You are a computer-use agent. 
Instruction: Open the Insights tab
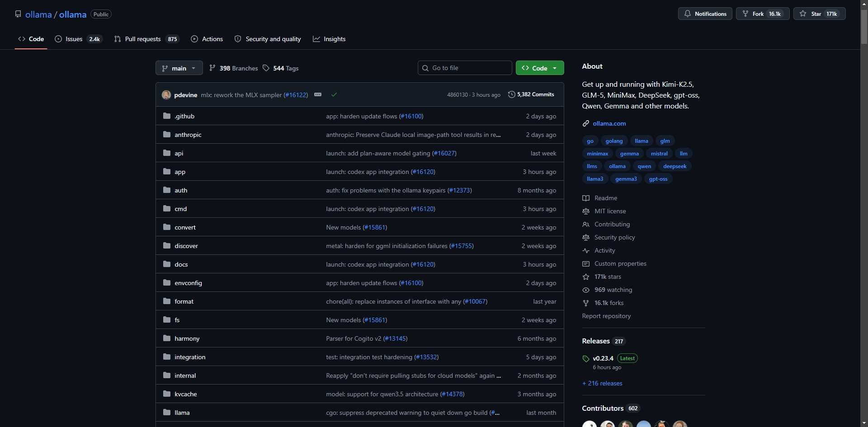tap(329, 39)
